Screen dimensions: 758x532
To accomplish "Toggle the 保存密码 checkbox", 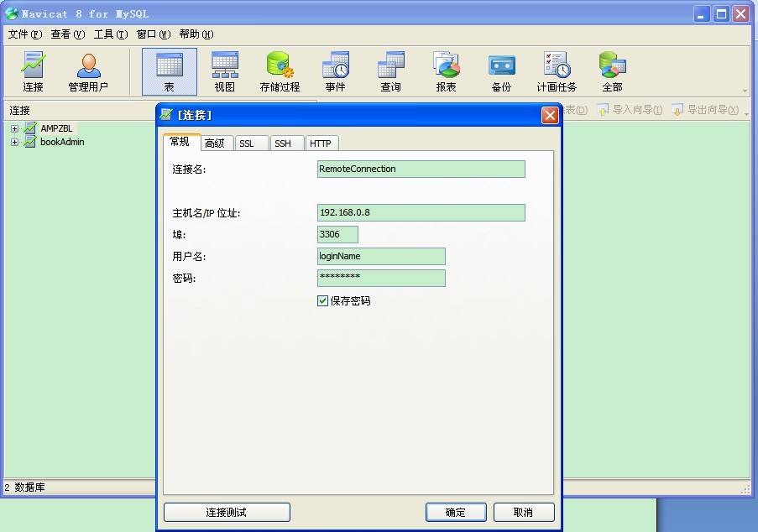I will (x=322, y=300).
